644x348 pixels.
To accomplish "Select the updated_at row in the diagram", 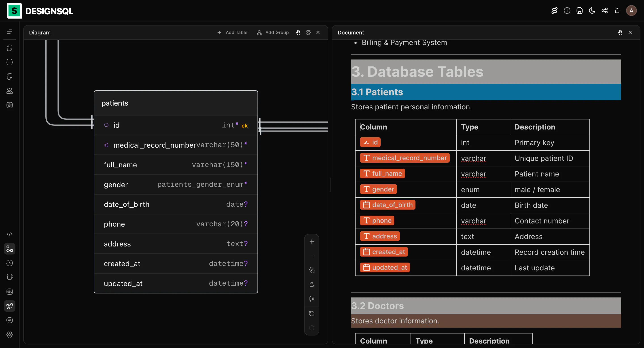I will pos(176,283).
